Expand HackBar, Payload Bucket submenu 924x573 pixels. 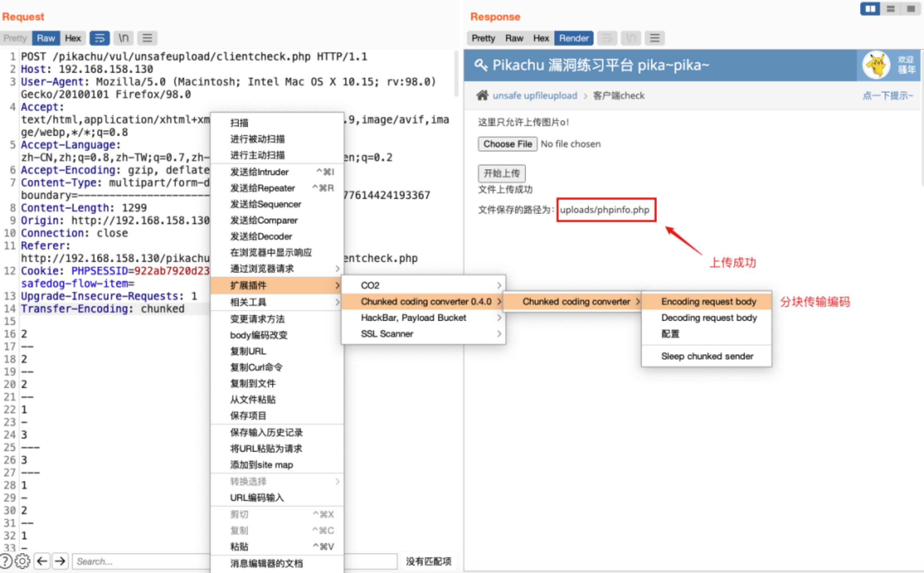pyautogui.click(x=423, y=318)
